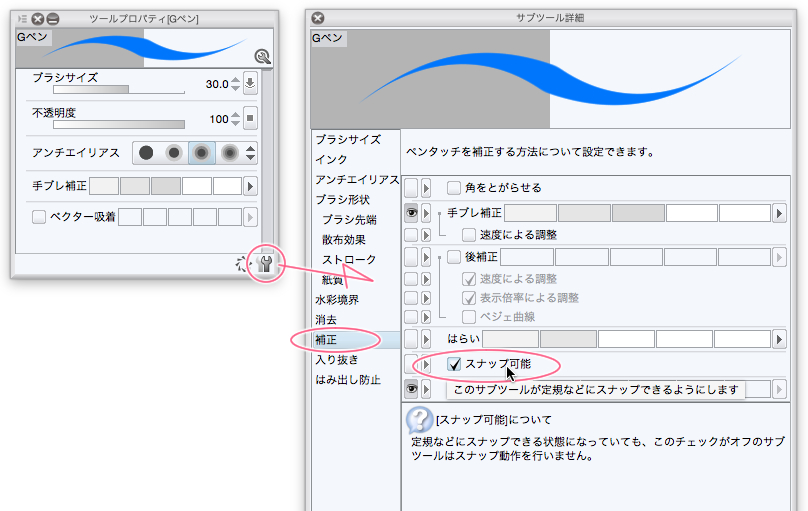Click Tool Property palette scrollbar

pyautogui.click(x=266, y=161)
